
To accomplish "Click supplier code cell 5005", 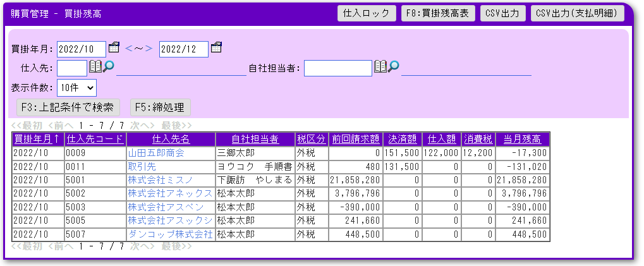I will pos(95,221).
